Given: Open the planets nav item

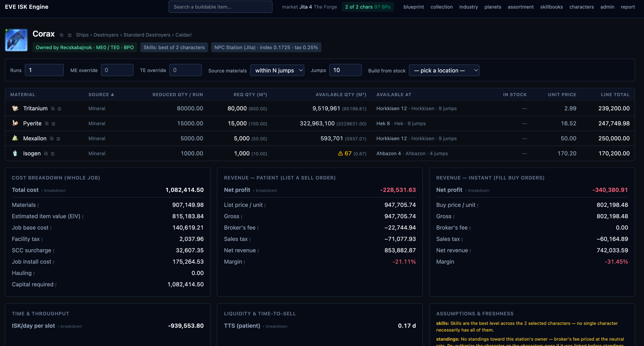Looking at the screenshot, I should tap(493, 7).
